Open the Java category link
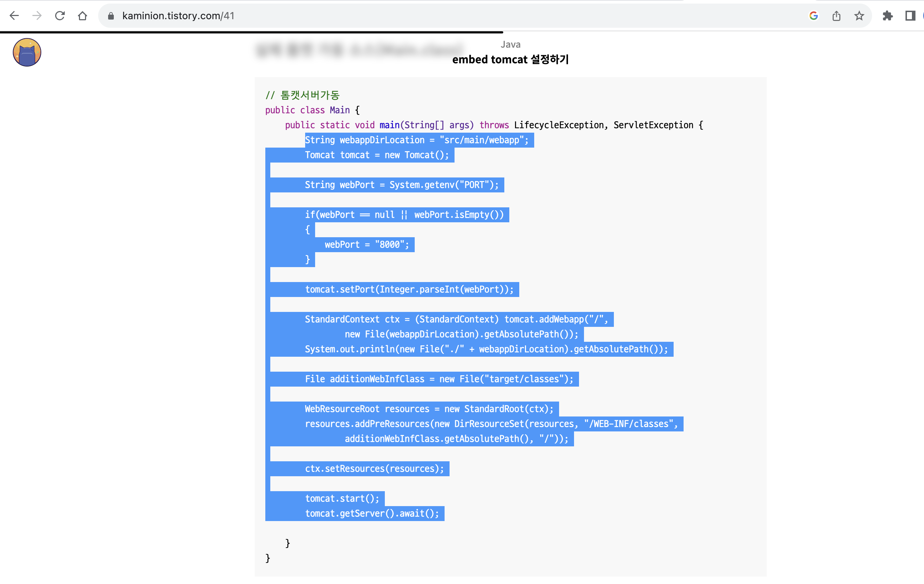This screenshot has width=924, height=584. [x=510, y=44]
